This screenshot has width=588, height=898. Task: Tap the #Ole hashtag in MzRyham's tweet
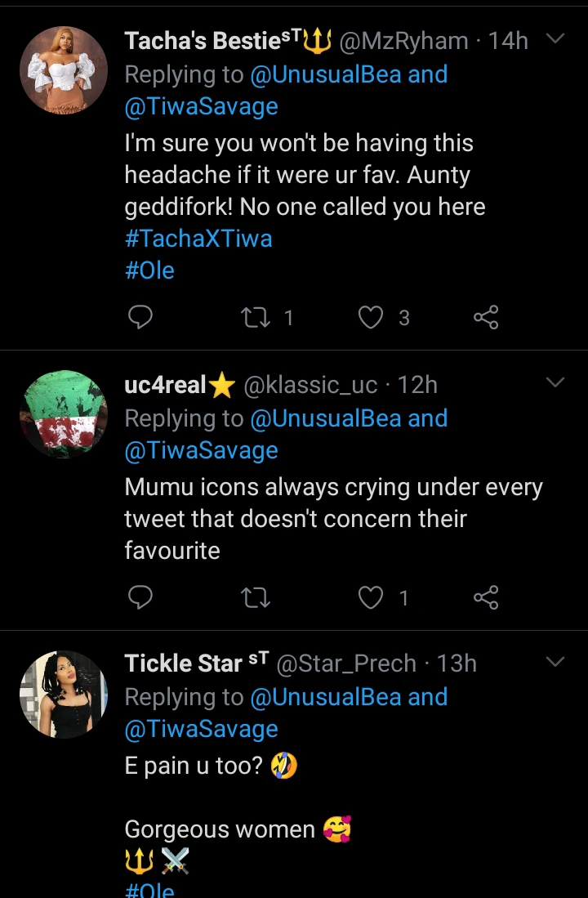pyautogui.click(x=149, y=270)
